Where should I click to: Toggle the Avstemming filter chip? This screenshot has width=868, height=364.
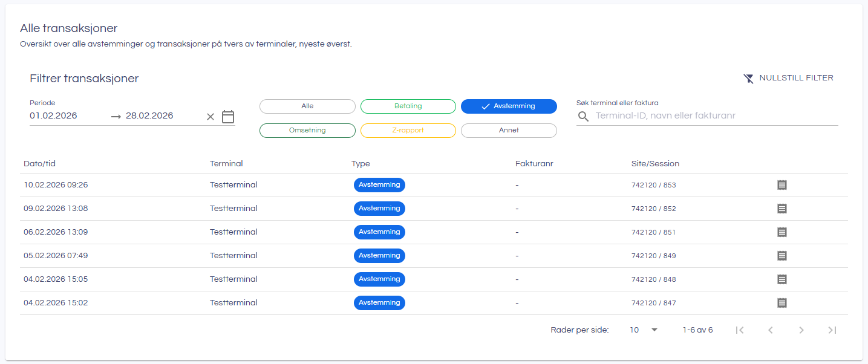[x=509, y=106]
